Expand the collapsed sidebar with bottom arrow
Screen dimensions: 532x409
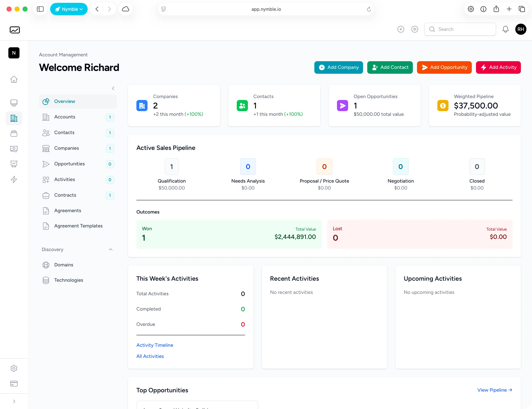(x=14, y=401)
